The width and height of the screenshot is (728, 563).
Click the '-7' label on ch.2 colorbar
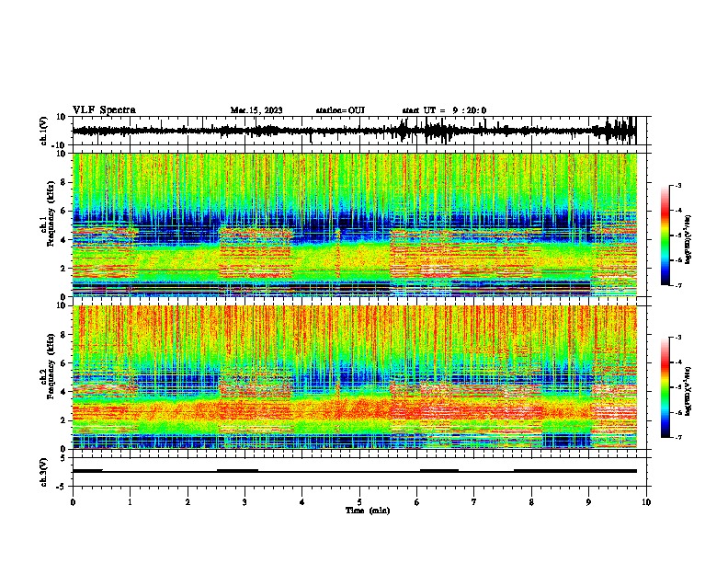pos(677,437)
